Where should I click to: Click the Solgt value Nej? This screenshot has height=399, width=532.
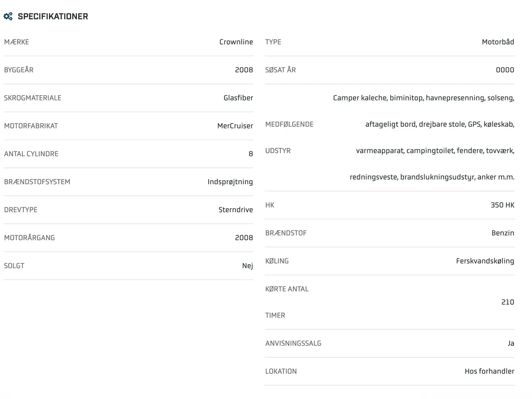tap(248, 266)
